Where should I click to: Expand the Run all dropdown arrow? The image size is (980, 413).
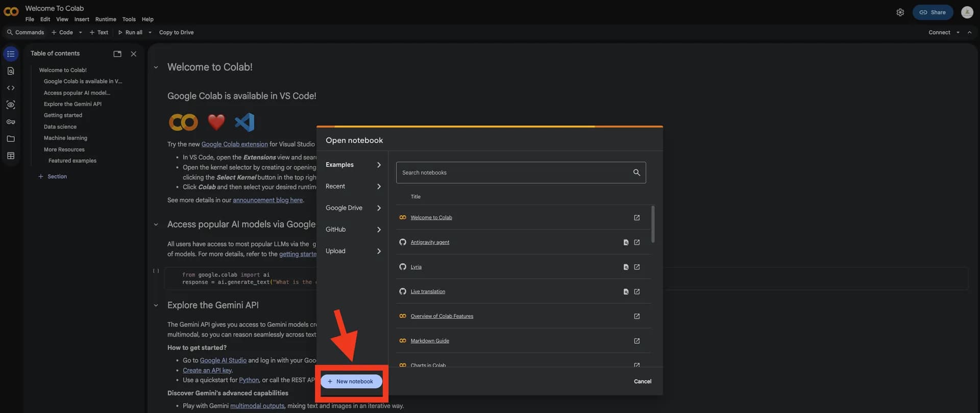(x=150, y=32)
